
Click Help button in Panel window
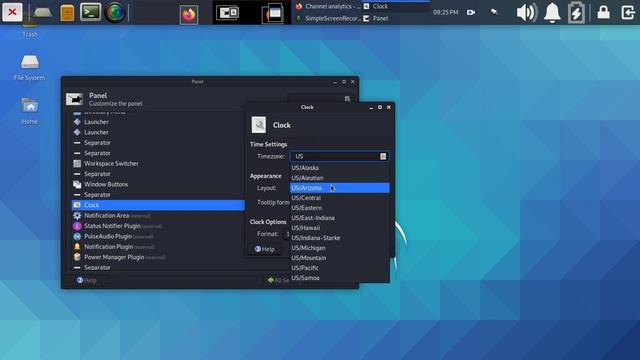[x=87, y=280]
